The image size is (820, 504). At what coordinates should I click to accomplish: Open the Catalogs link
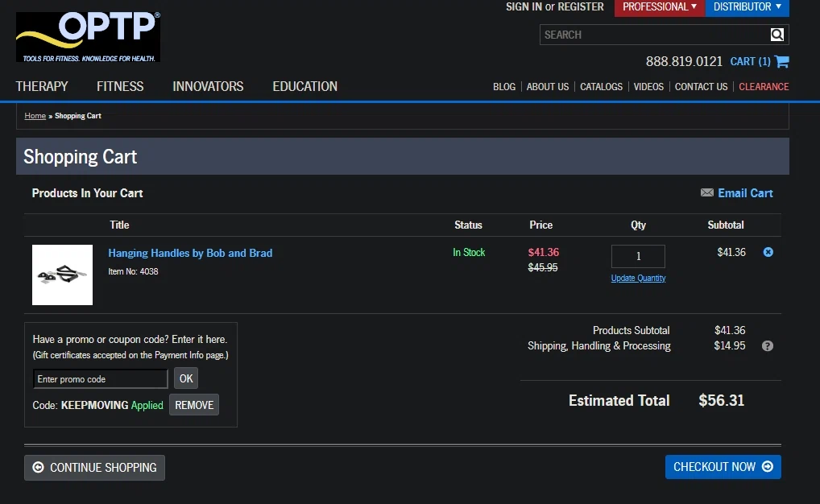click(602, 87)
